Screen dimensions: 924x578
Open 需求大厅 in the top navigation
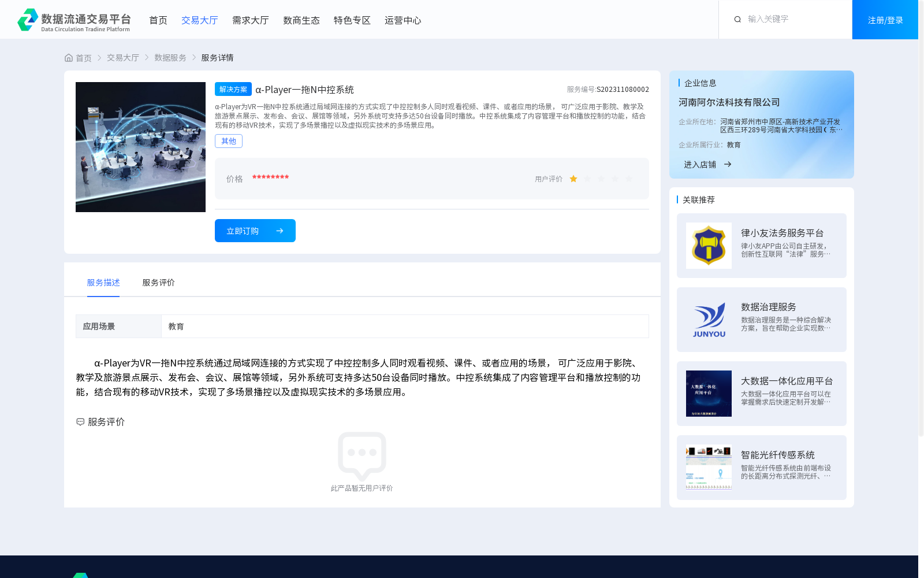[x=251, y=20]
